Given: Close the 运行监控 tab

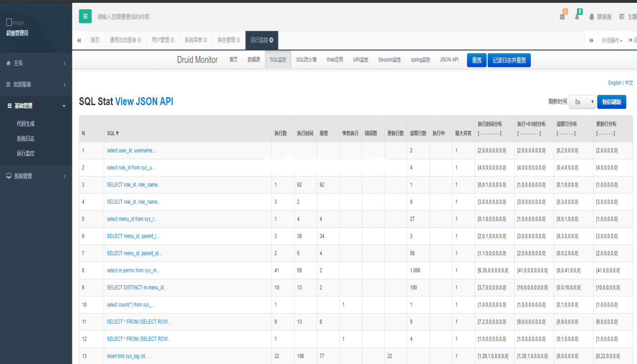Looking at the screenshot, I should 271,40.
